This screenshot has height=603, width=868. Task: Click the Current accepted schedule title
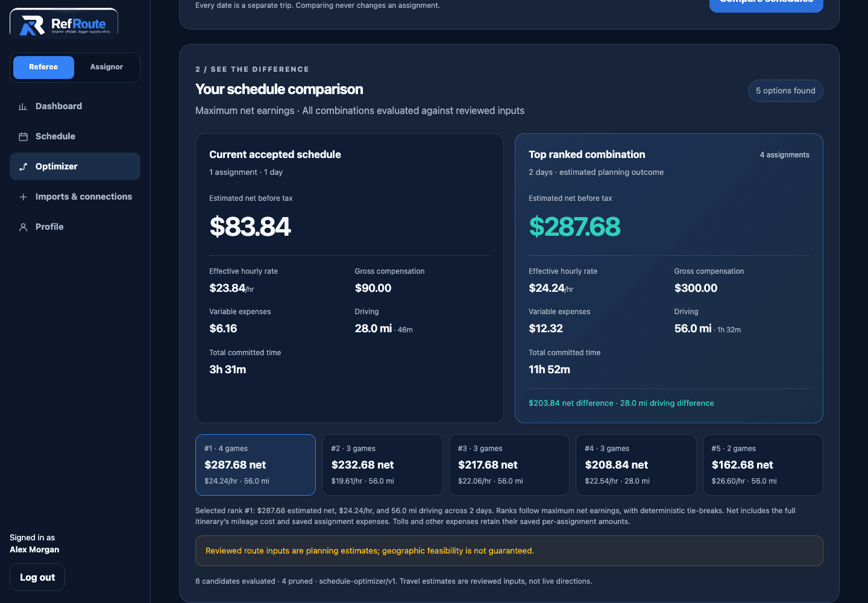point(275,154)
